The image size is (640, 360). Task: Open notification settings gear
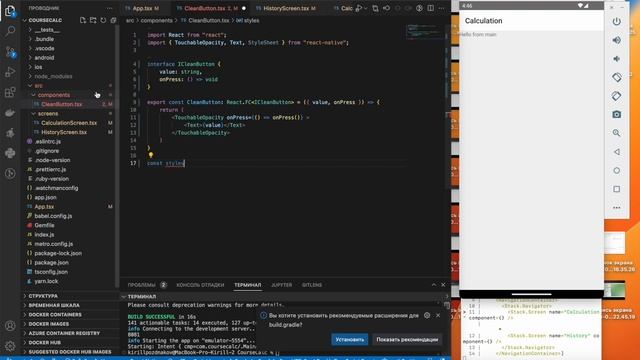tap(427, 315)
